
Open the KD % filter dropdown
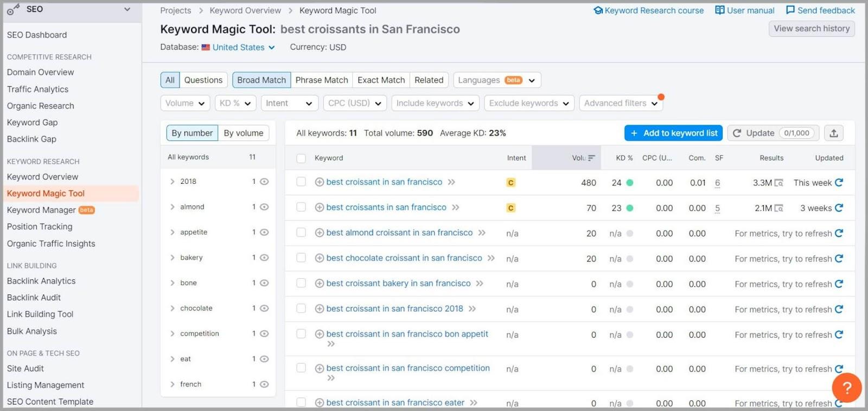(x=235, y=103)
